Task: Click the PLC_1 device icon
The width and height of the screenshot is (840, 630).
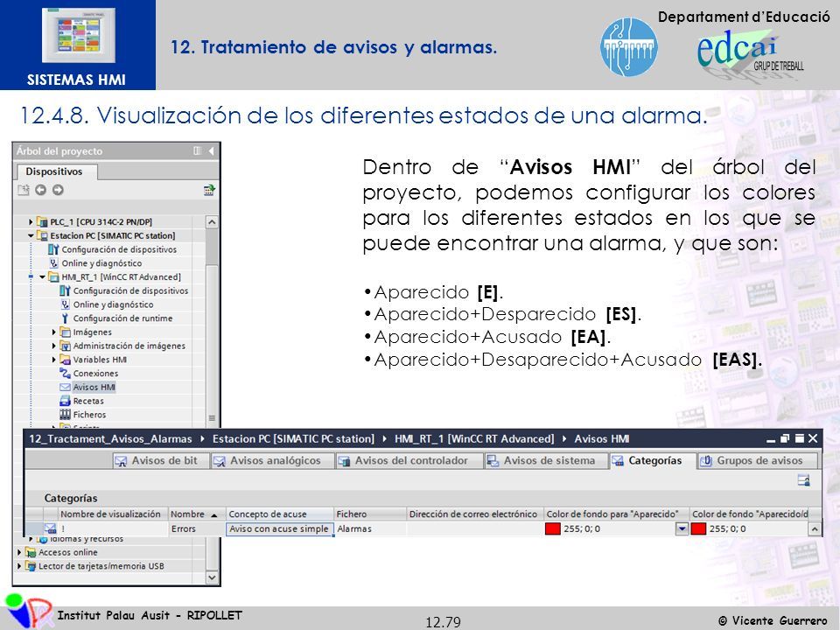Action: point(42,221)
